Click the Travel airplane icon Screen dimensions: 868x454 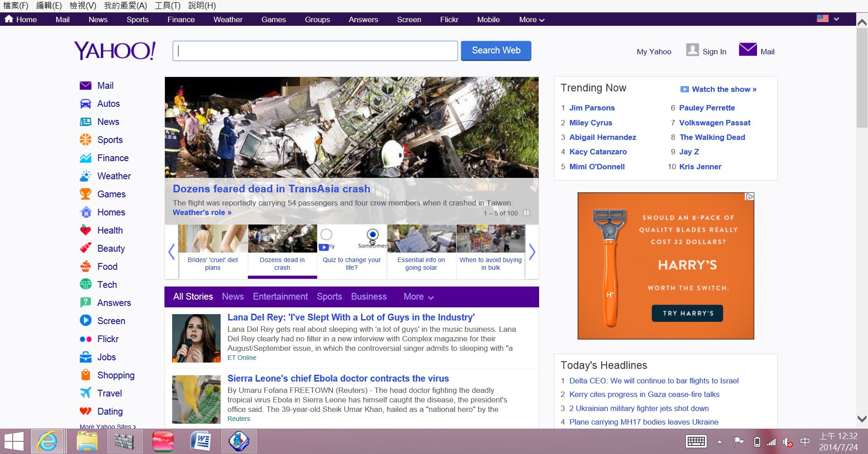point(86,393)
